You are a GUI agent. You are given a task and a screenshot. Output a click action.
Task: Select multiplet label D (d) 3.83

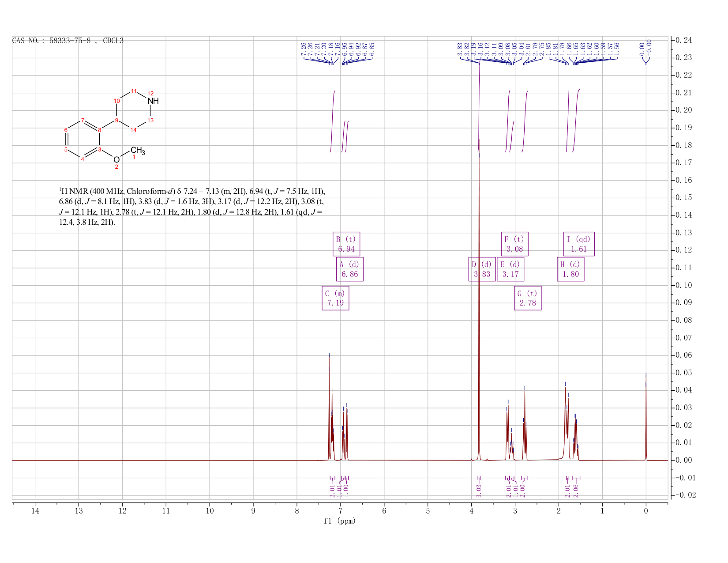482,269
